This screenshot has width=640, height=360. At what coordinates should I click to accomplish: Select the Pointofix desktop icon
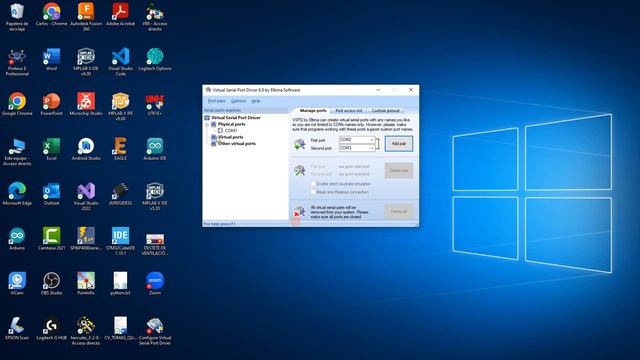pos(86,284)
